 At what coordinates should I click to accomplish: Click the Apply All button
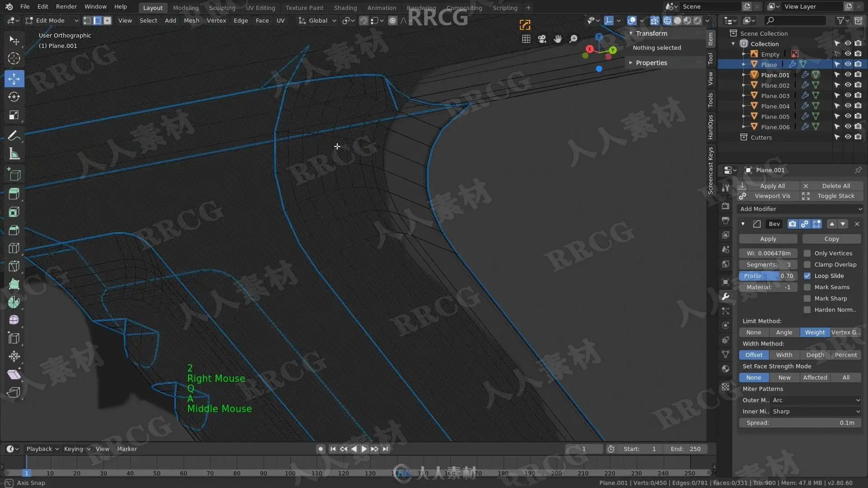(x=772, y=186)
